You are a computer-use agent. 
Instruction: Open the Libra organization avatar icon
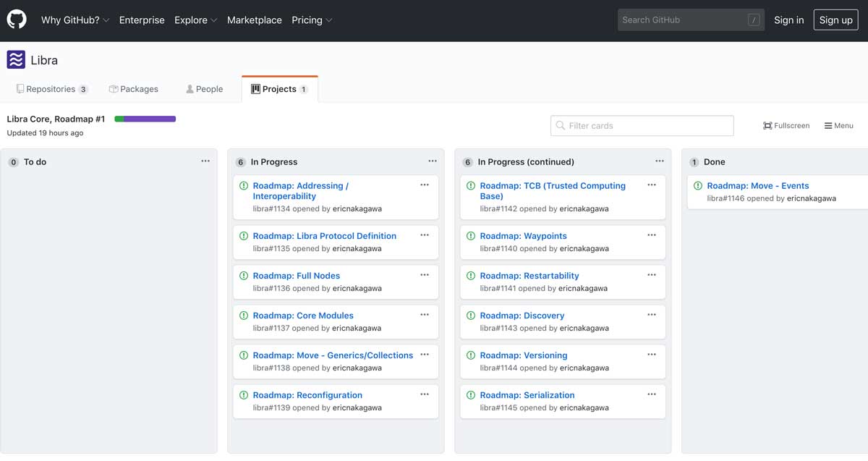(x=16, y=60)
